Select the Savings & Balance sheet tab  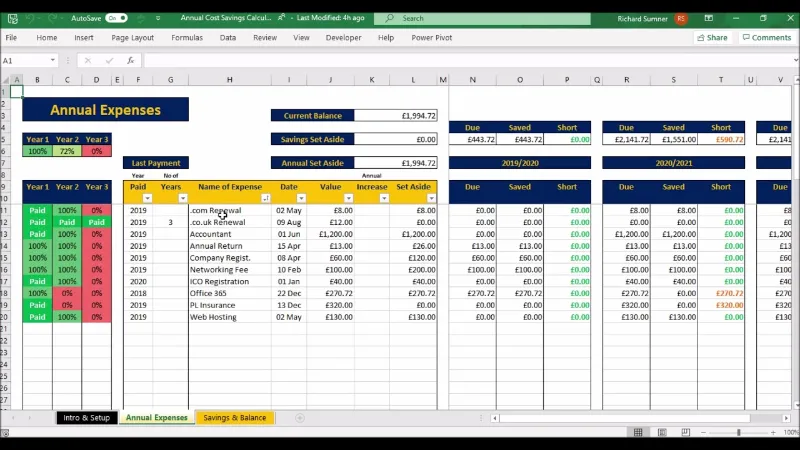pos(235,417)
